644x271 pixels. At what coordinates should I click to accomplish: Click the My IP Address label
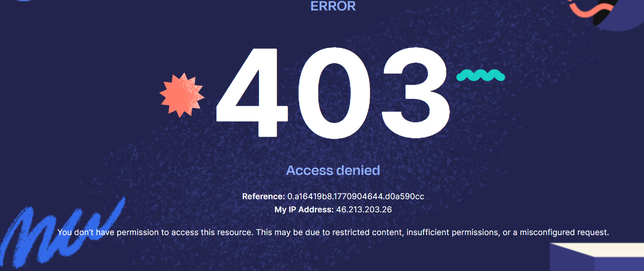tap(304, 210)
